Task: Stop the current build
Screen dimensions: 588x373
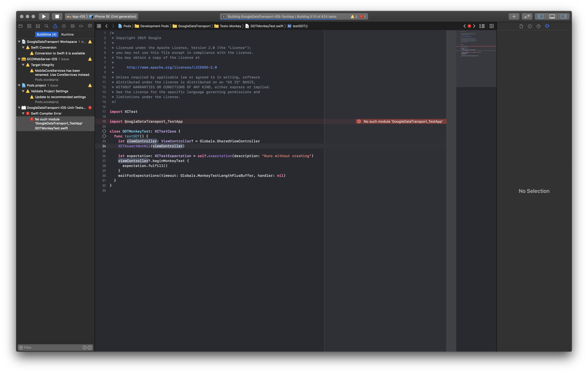Action: (57, 16)
